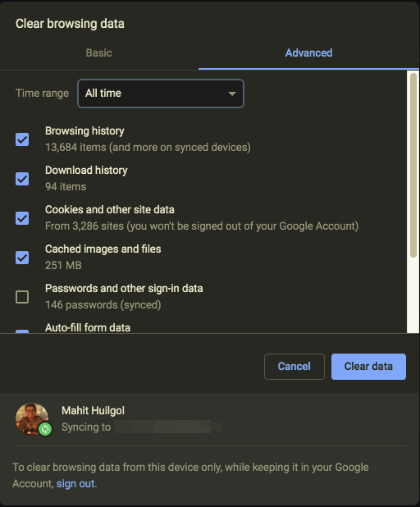The height and width of the screenshot is (507, 420).
Task: Switch to the Basic tab
Action: click(99, 53)
